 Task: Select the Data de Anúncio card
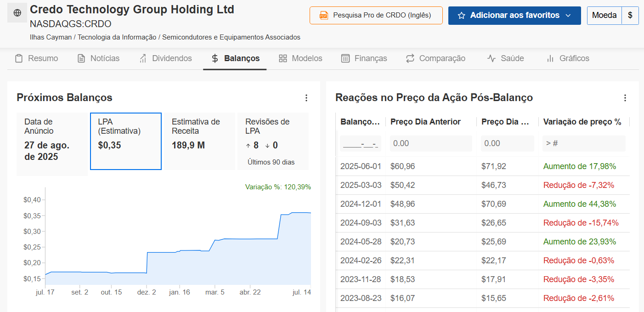(x=52, y=144)
